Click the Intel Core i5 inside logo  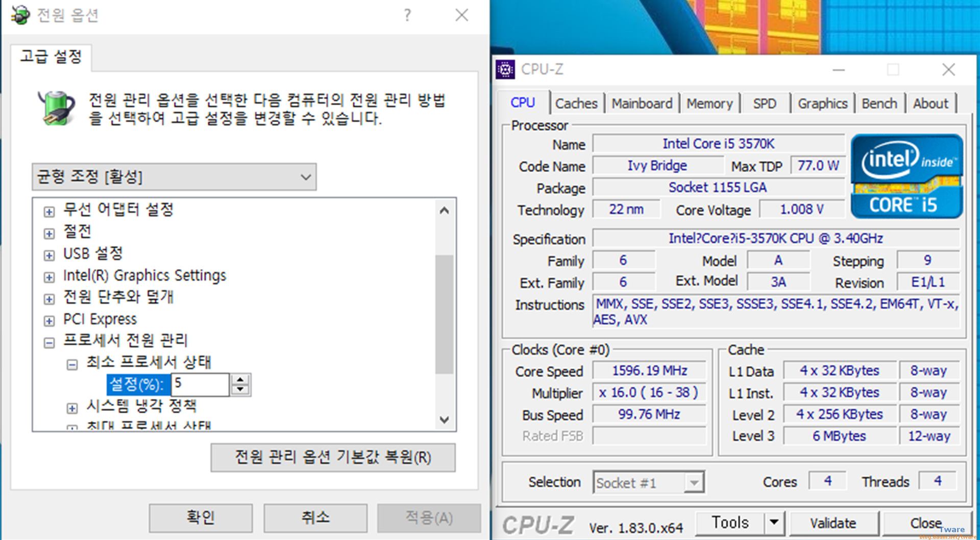coord(907,176)
